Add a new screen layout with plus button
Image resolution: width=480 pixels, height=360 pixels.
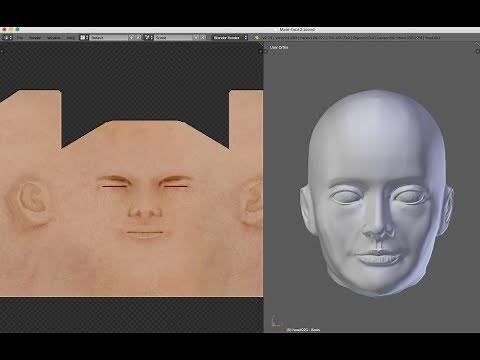pos(132,38)
